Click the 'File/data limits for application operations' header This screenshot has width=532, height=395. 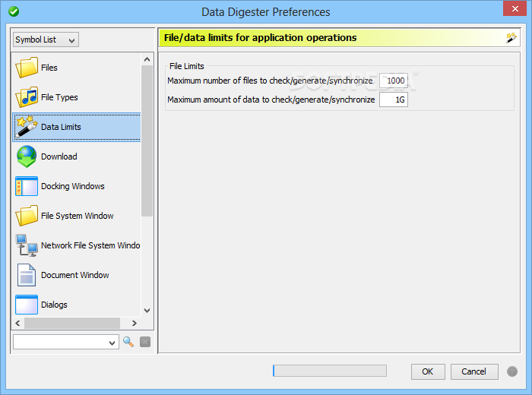260,38
